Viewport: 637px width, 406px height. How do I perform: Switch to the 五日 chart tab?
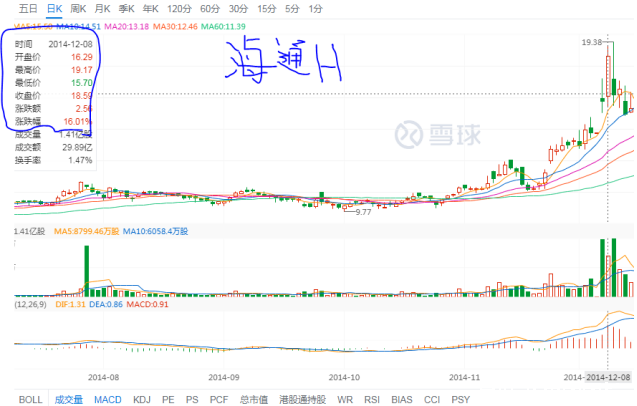(x=28, y=9)
